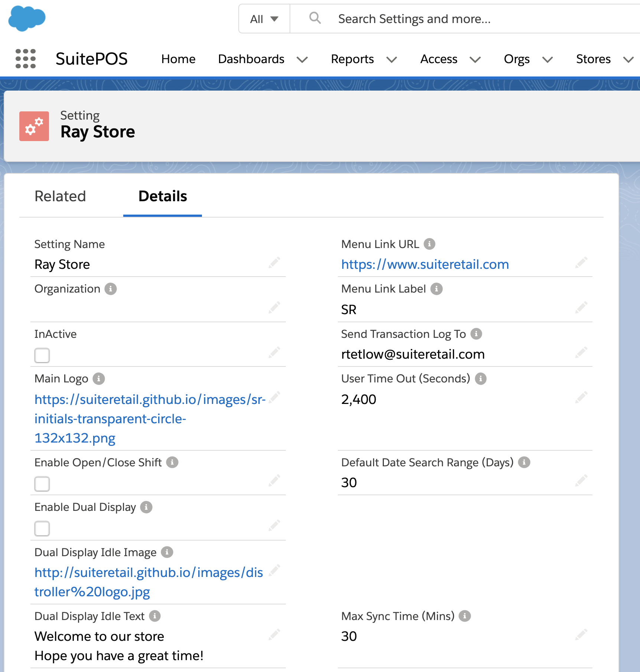640x672 pixels.
Task: Click the Setting Name value Ray Store
Action: (62, 264)
